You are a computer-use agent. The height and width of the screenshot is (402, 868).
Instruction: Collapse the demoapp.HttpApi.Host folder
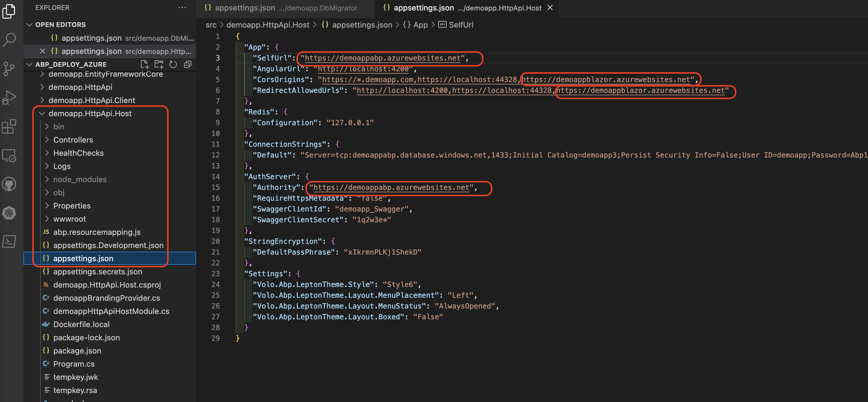pos(42,114)
